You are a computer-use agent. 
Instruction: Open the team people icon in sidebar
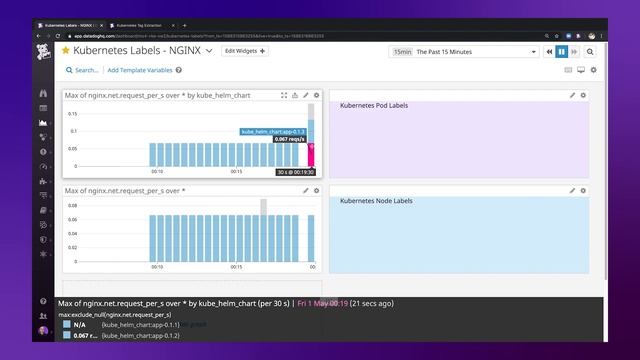[43, 316]
